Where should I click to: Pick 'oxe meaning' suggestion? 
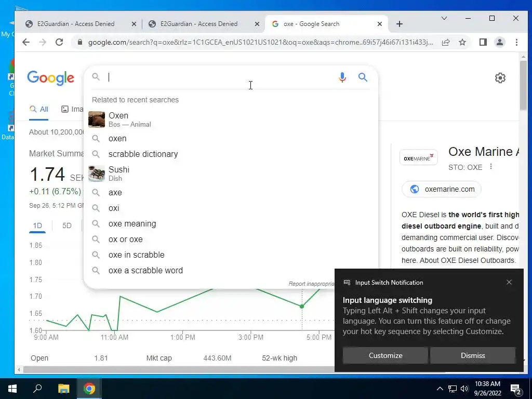(x=231, y=223)
